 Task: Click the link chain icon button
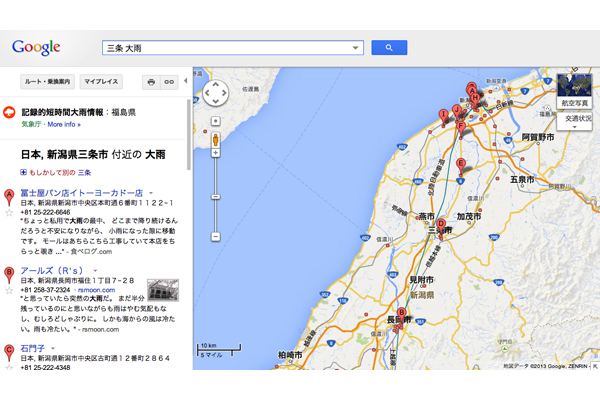(x=170, y=81)
